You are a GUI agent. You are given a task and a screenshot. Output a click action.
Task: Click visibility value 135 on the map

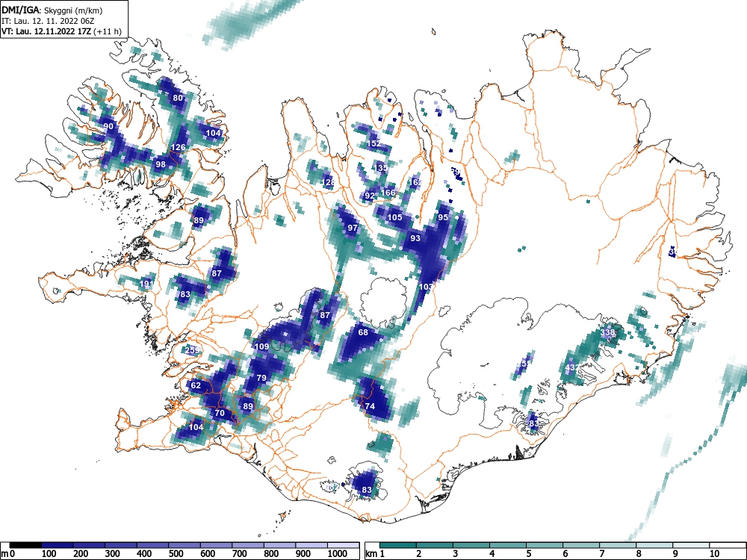[x=381, y=168]
